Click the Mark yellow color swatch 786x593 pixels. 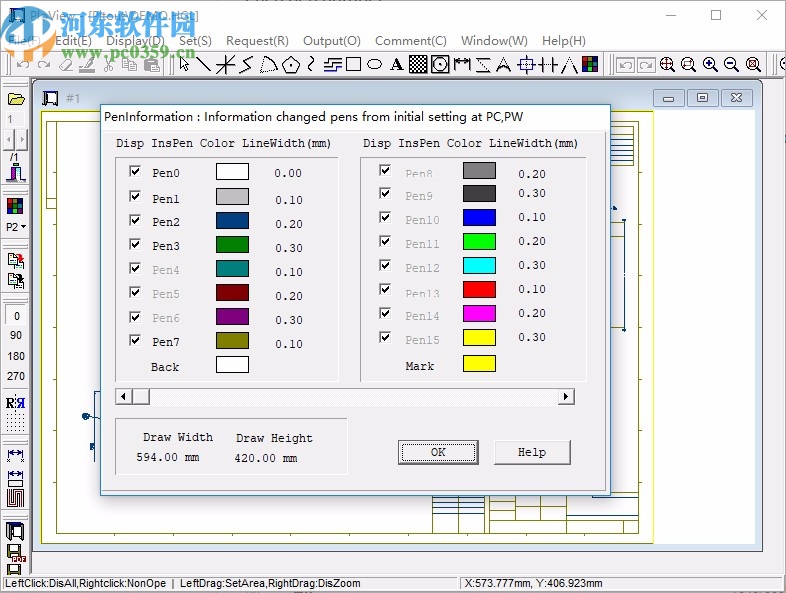click(x=479, y=363)
